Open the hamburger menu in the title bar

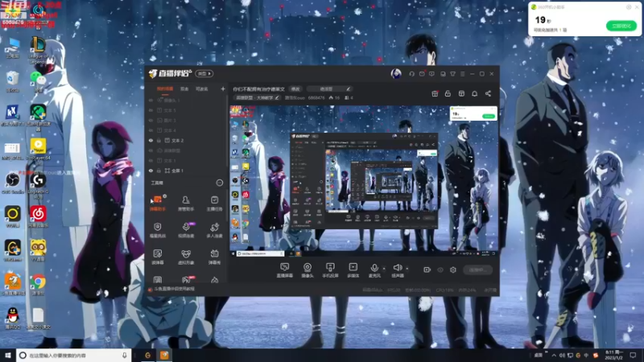[462, 74]
